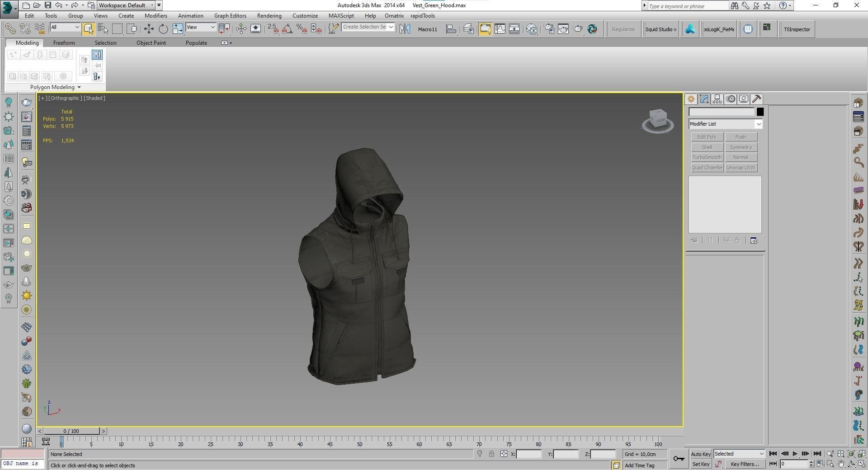The height and width of the screenshot is (470, 868).
Task: Toggle Percent Snap
Action: pyautogui.click(x=302, y=29)
